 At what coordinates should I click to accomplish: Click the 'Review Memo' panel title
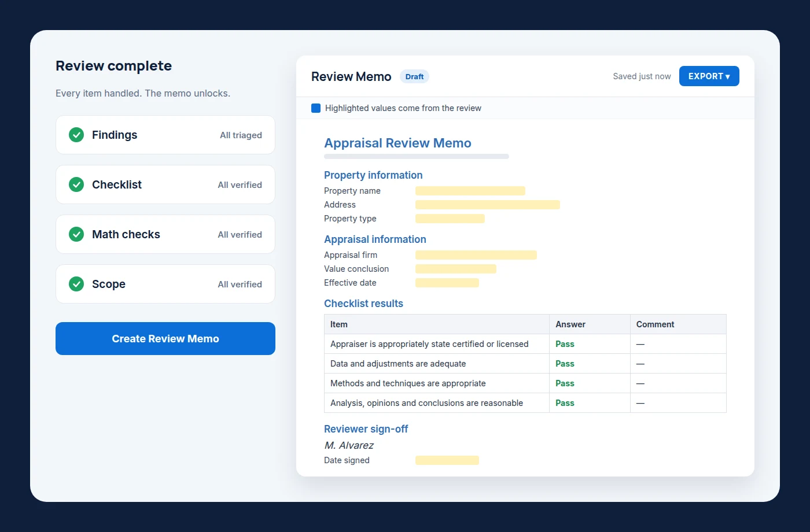[351, 76]
